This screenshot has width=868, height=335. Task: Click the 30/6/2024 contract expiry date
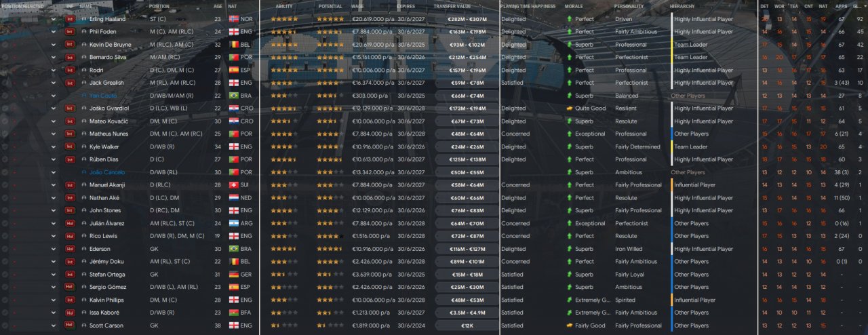411,326
